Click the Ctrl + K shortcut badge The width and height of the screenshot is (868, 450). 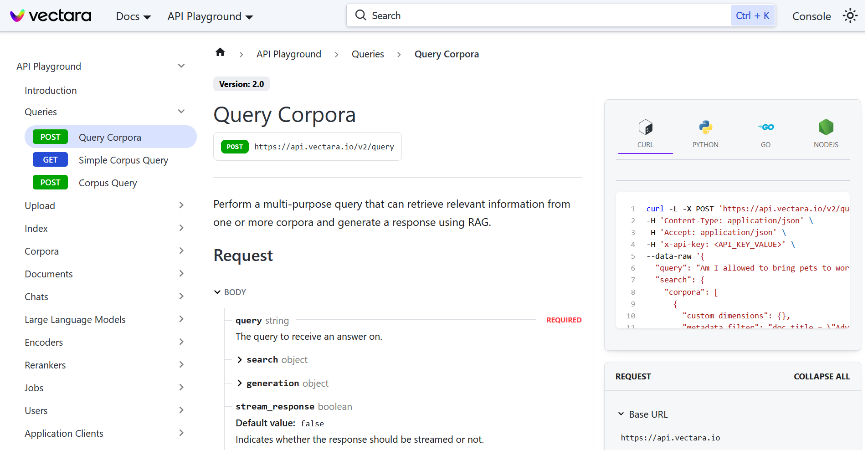click(752, 15)
